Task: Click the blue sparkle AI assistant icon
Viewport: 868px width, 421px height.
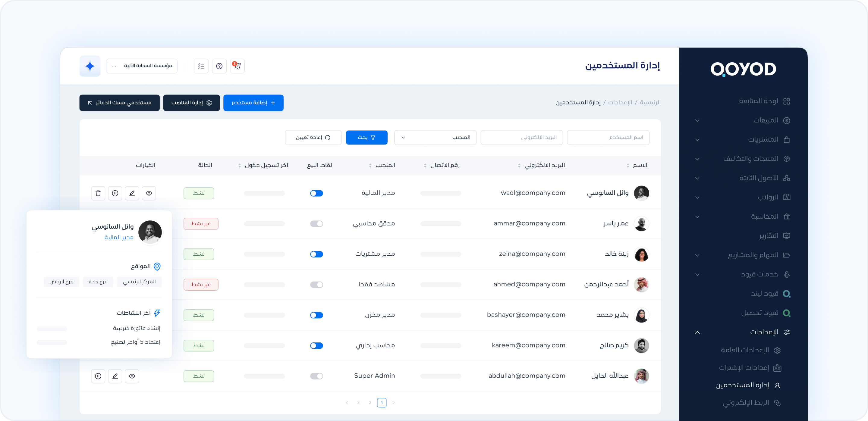Action: (90, 66)
